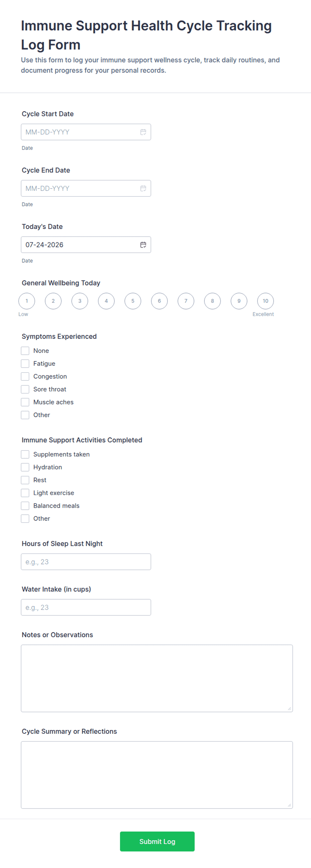Enable the Hydration activity checkbox
Screen dimensions: 311x868
[25, 467]
